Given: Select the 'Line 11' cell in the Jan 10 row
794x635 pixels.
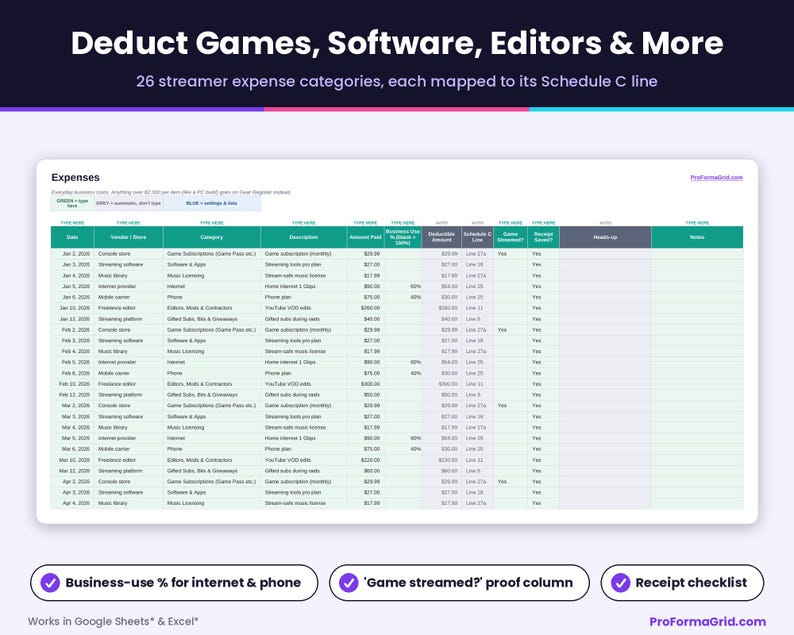Looking at the screenshot, I should [x=478, y=308].
